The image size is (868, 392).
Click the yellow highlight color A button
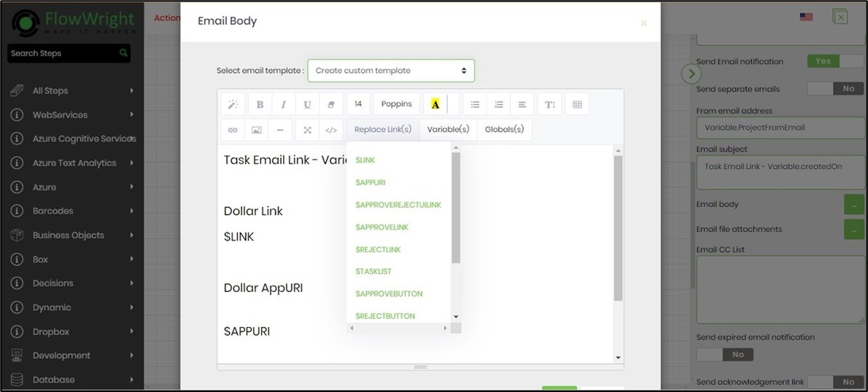pyautogui.click(x=435, y=104)
